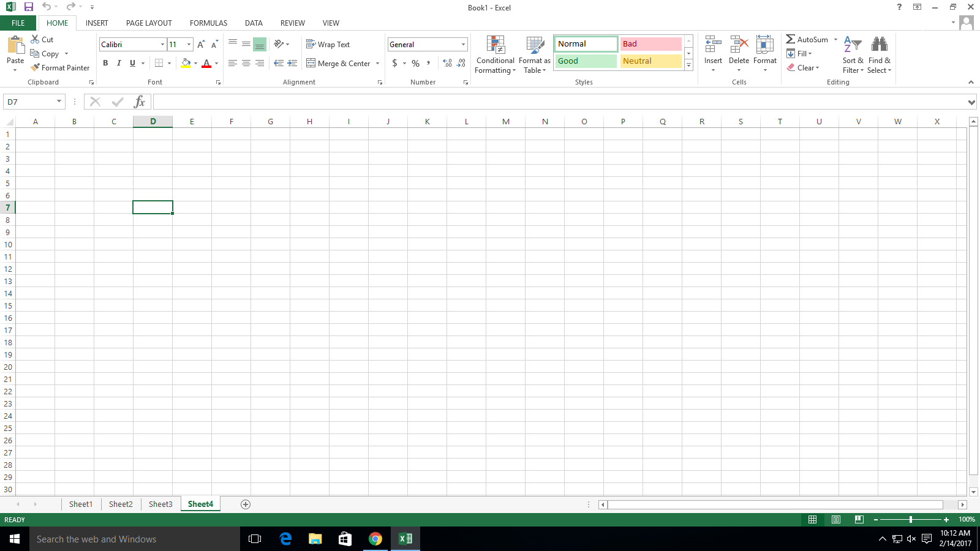The image size is (980, 551).
Task: Switch to the DATA tab
Action: [254, 23]
